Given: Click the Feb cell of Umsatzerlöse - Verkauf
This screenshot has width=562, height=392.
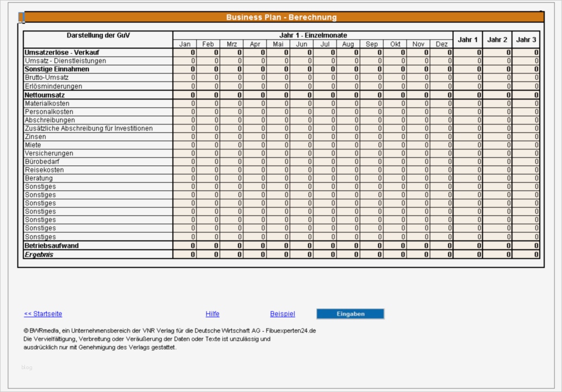Looking at the screenshot, I should pos(208,52).
